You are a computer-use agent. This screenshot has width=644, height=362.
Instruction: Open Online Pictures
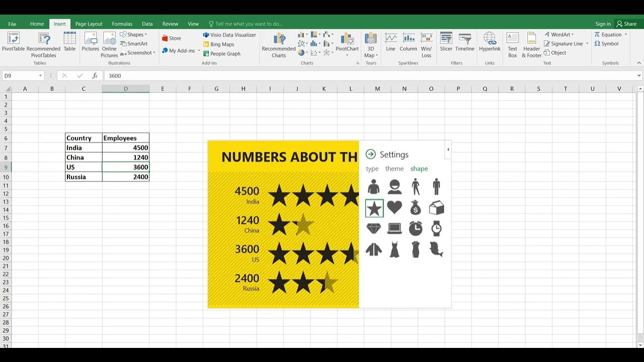[x=109, y=45]
